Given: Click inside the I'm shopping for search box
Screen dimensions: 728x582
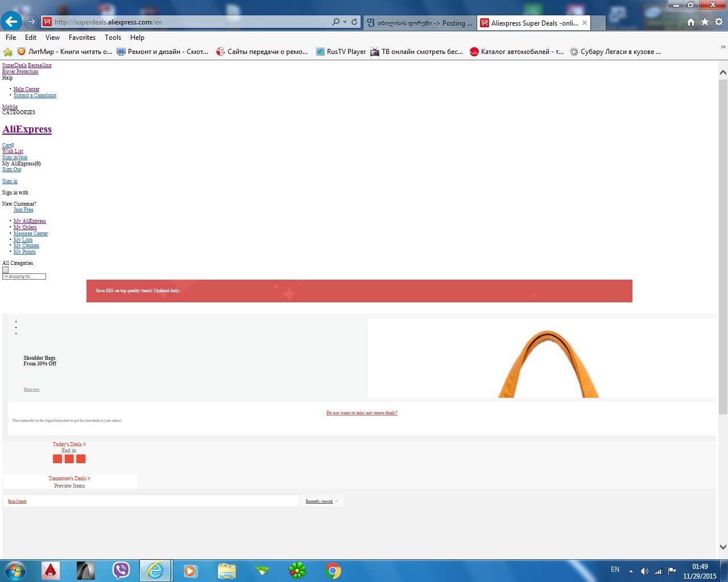Looking at the screenshot, I should coord(24,277).
